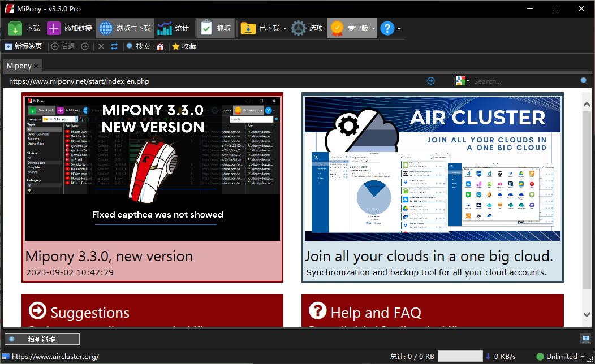Open 选项 gear settings icon

(x=299, y=28)
